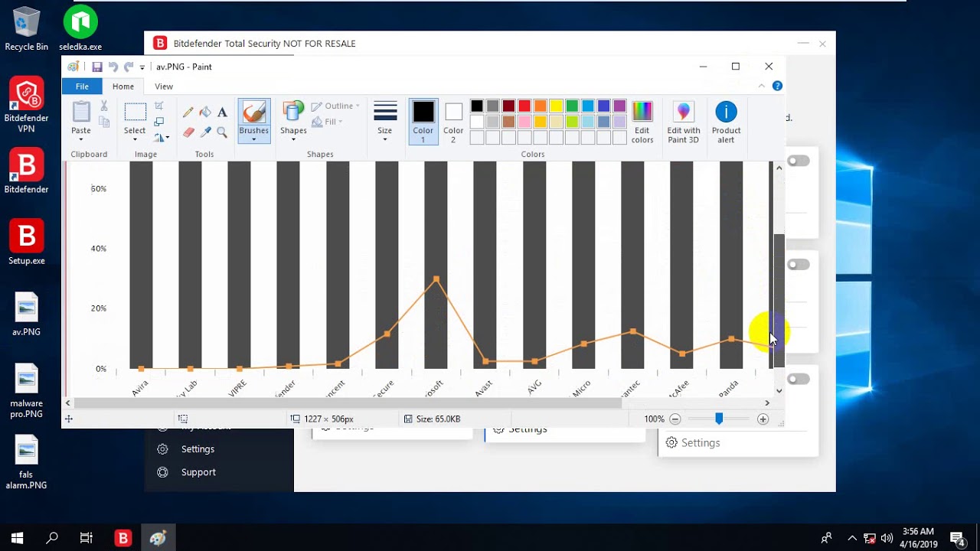Pick the brown color swatch

[x=508, y=122]
